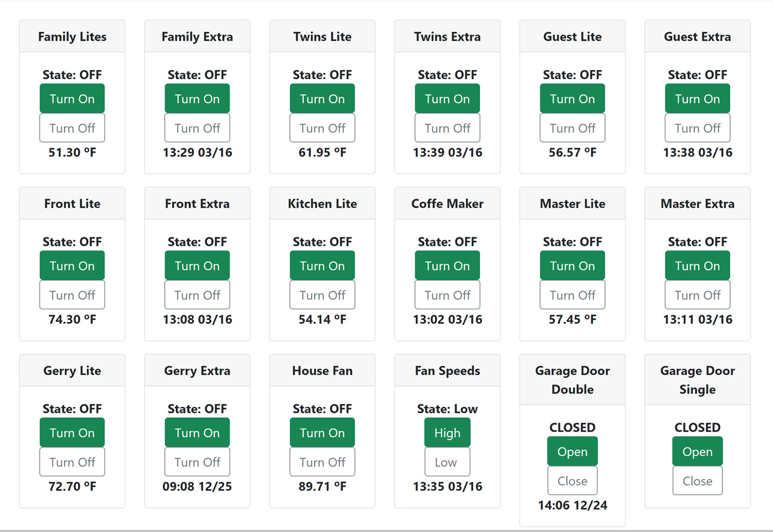Turn on Front Lite
The image size is (773, 532).
pyautogui.click(x=72, y=266)
